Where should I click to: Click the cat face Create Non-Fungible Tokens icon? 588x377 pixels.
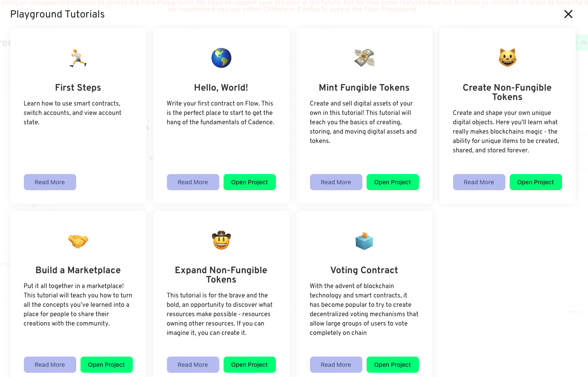[507, 58]
